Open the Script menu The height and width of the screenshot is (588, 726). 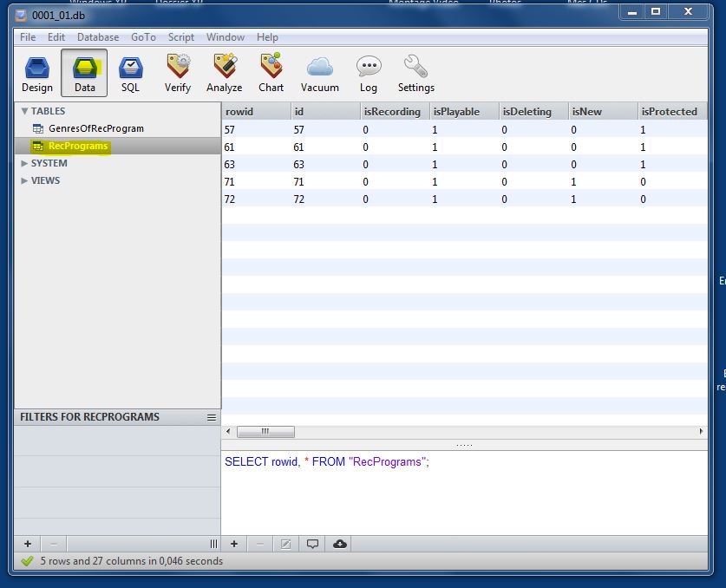click(181, 37)
